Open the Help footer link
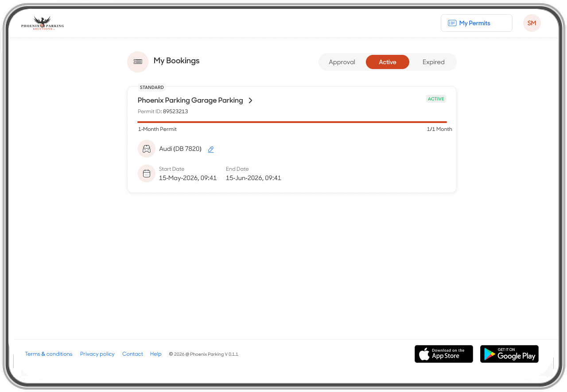This screenshot has height=392, width=567. [x=155, y=354]
